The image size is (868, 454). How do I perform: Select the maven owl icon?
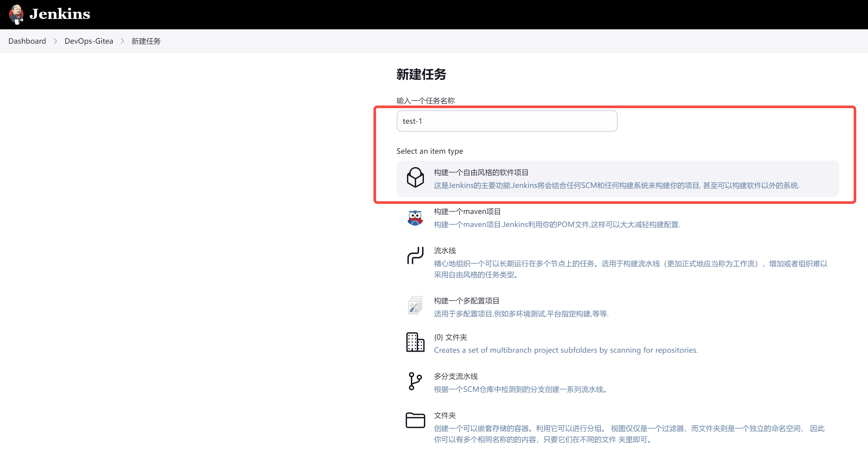click(x=415, y=218)
